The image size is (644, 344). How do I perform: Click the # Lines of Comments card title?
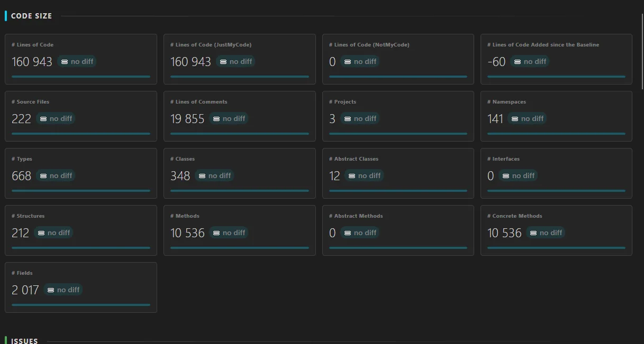[198, 102]
